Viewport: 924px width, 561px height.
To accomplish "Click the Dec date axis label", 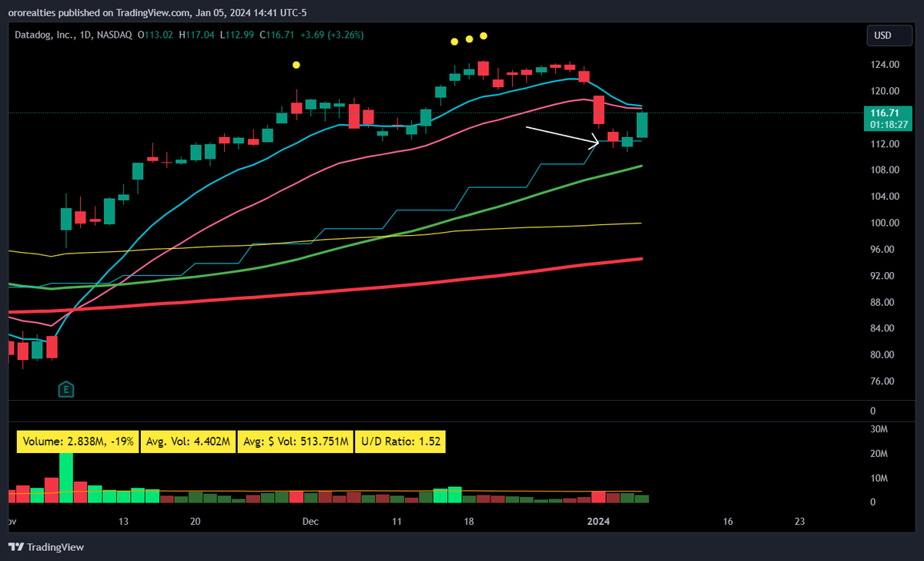I will [x=310, y=522].
